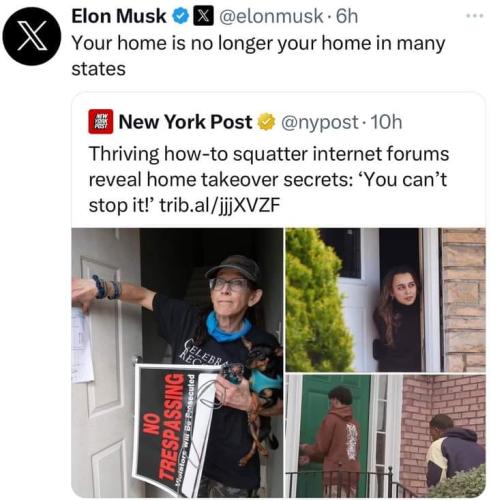This screenshot has height=500, width=491.
Task: Open photo of woman holding No Trespassing sign
Action: 177,363
